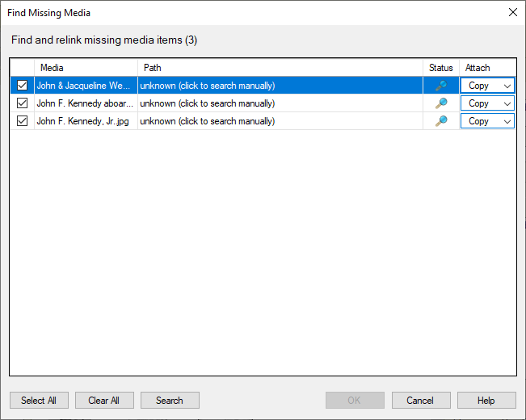
Task: Click search icon for John & Jacqueline row
Action: [441, 86]
